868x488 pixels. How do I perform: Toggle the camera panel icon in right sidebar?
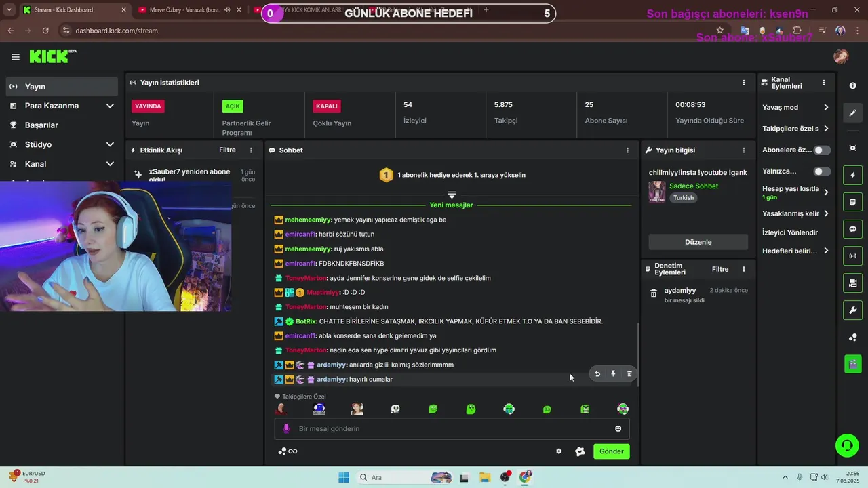(x=852, y=283)
